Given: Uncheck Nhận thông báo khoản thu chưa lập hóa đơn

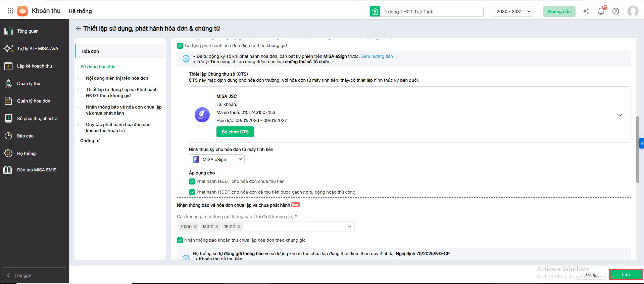Looking at the screenshot, I should (x=180, y=240).
